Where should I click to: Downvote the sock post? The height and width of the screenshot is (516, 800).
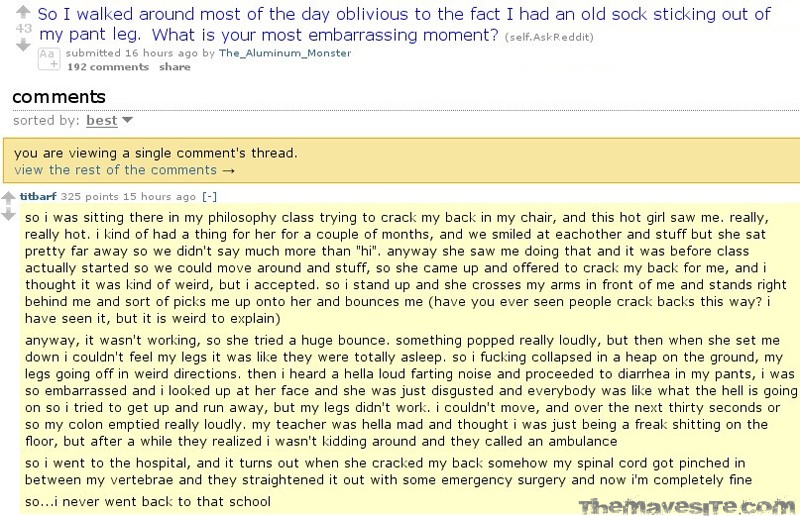coord(23,45)
